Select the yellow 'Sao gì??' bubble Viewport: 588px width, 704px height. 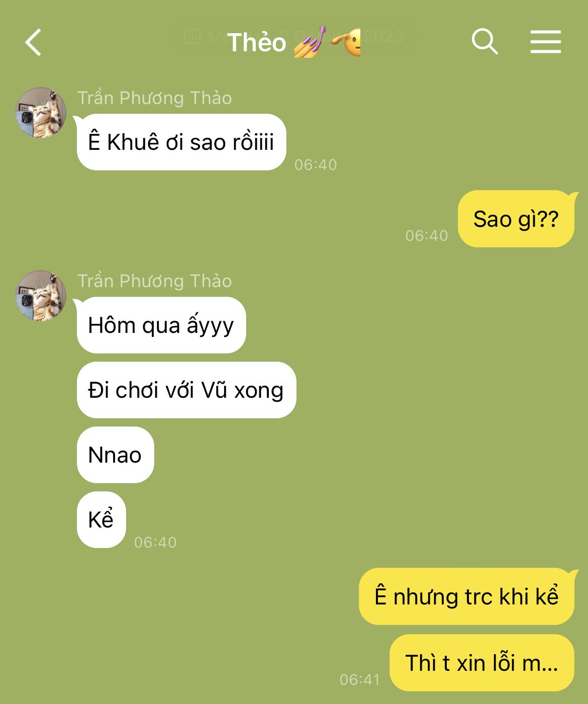[x=516, y=219]
